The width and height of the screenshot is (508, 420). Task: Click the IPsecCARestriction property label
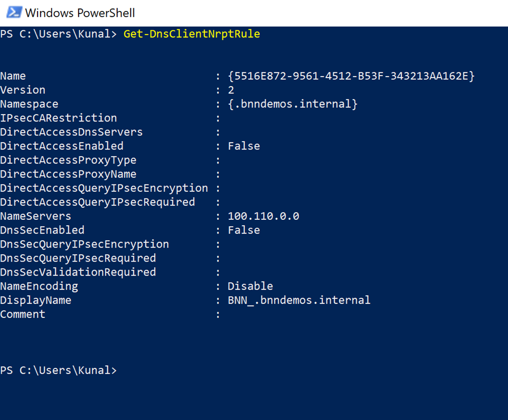(x=58, y=118)
